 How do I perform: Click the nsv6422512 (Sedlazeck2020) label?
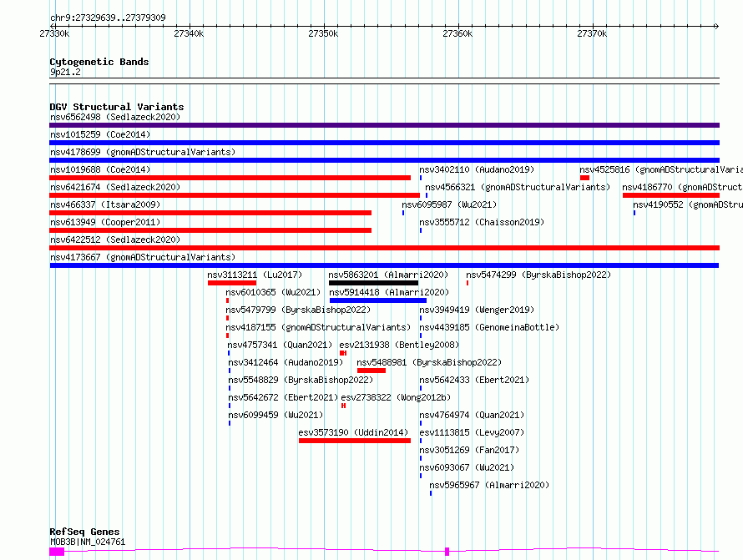point(115,240)
